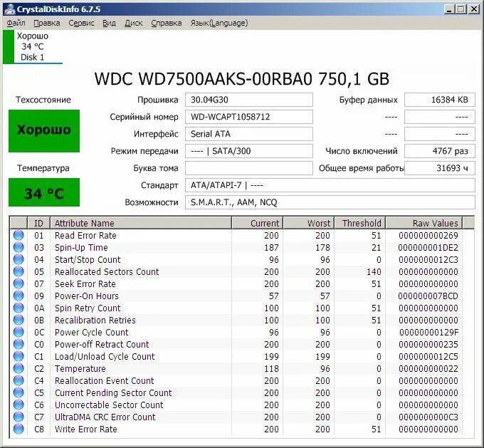
Task: Click the 31693 ч power-on hours field
Action: click(x=440, y=168)
